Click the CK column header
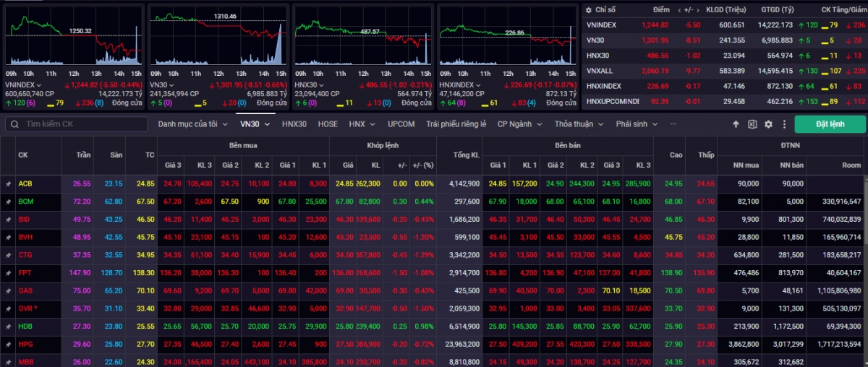The width and height of the screenshot is (868, 367). [x=23, y=155]
